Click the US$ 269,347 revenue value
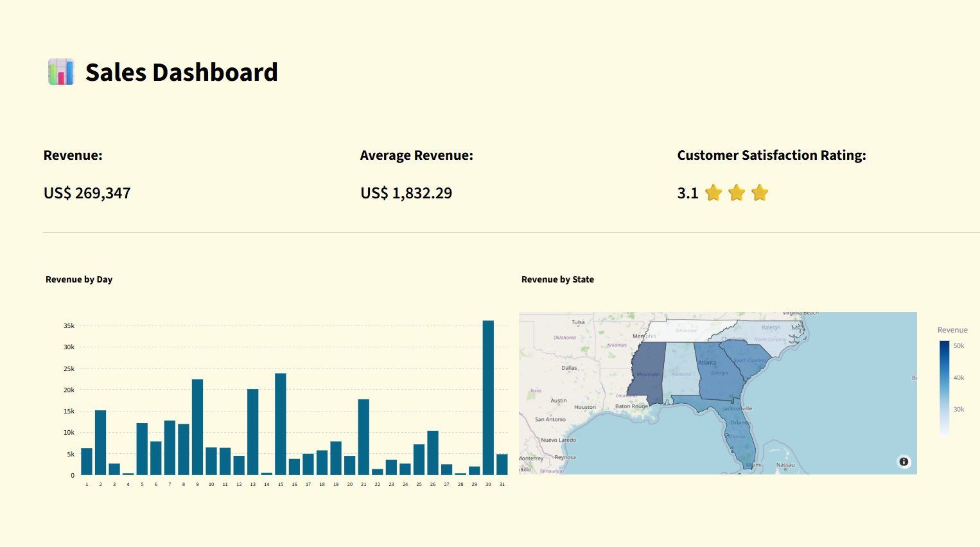 [87, 193]
